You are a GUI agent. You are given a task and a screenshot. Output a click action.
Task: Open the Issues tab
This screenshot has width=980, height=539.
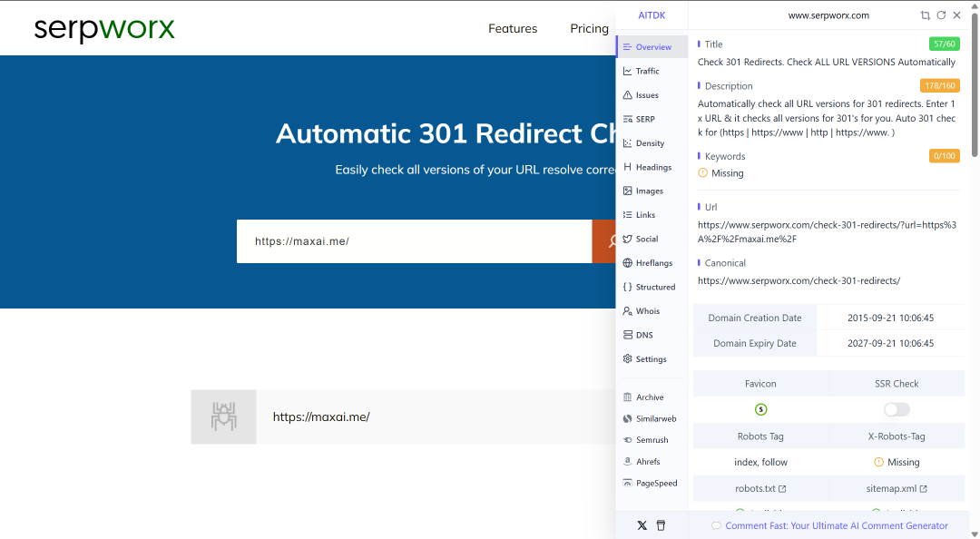[652, 95]
